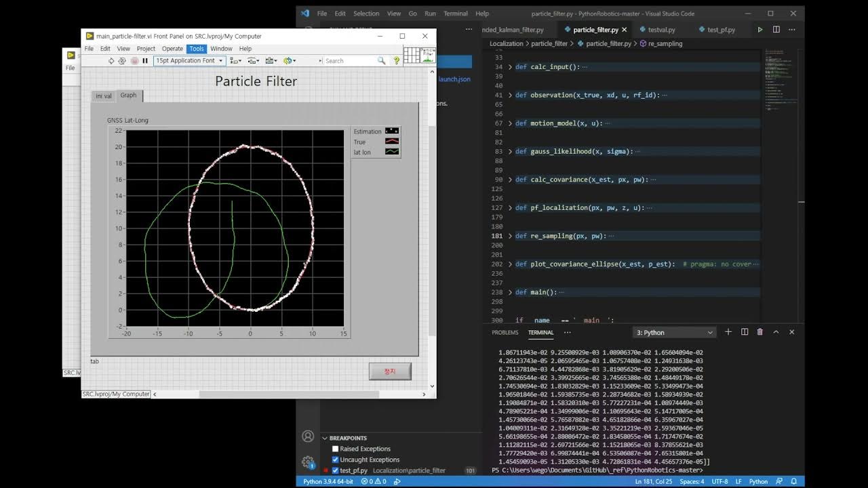The image size is (868, 488).
Task: Click the Run arrow in LabVIEW toolbar
Action: click(x=111, y=60)
